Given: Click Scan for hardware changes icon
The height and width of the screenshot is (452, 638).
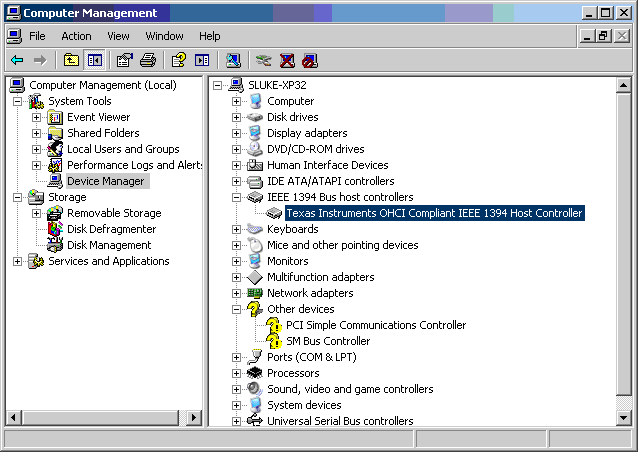Looking at the screenshot, I should click(233, 60).
